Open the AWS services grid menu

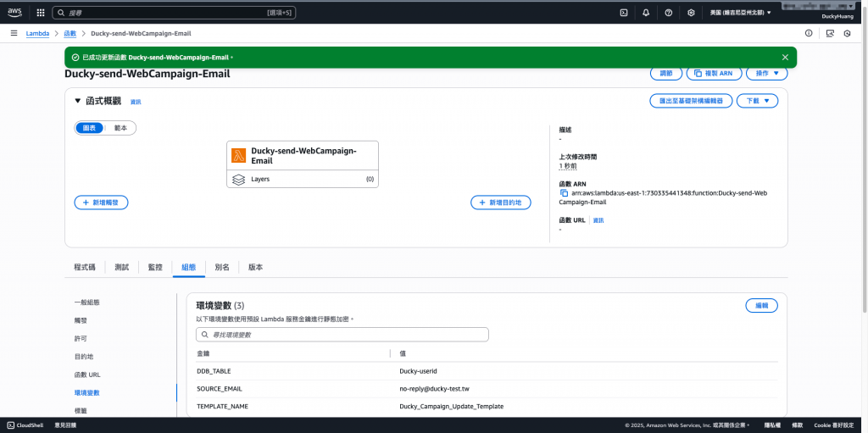41,12
